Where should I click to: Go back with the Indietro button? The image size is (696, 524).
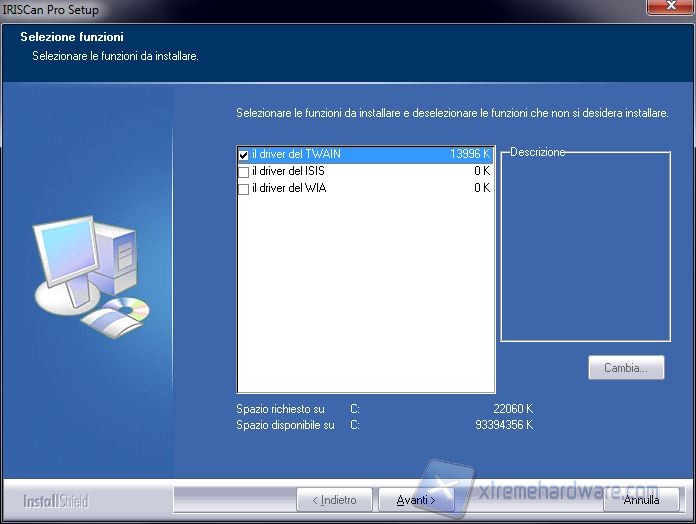(x=334, y=499)
